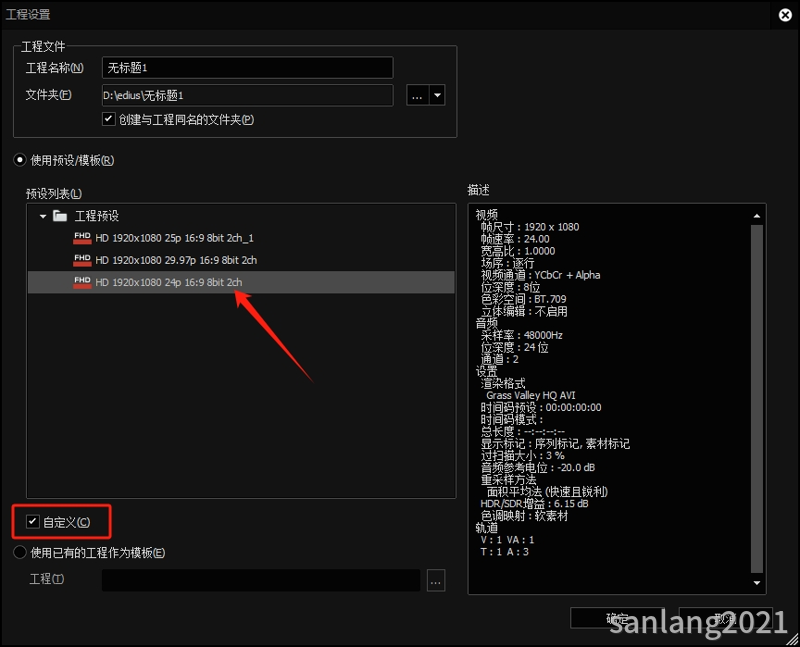Click 过扫描大小 : 3 % text

coord(522,456)
